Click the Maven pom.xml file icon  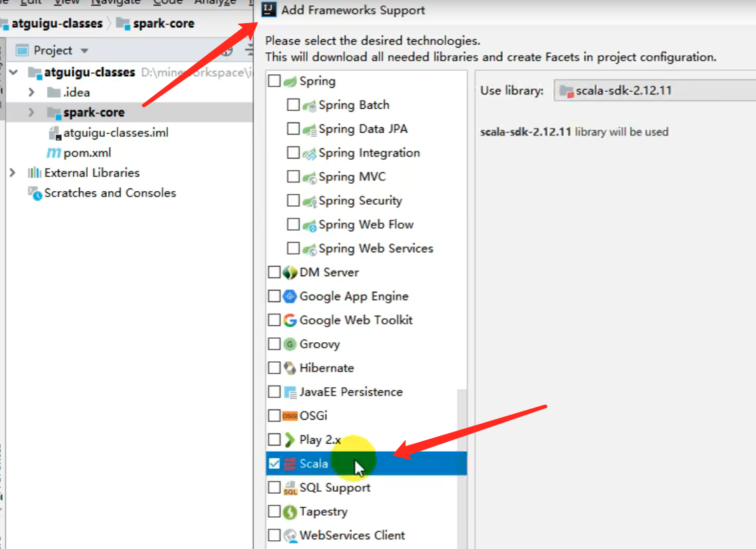point(54,153)
